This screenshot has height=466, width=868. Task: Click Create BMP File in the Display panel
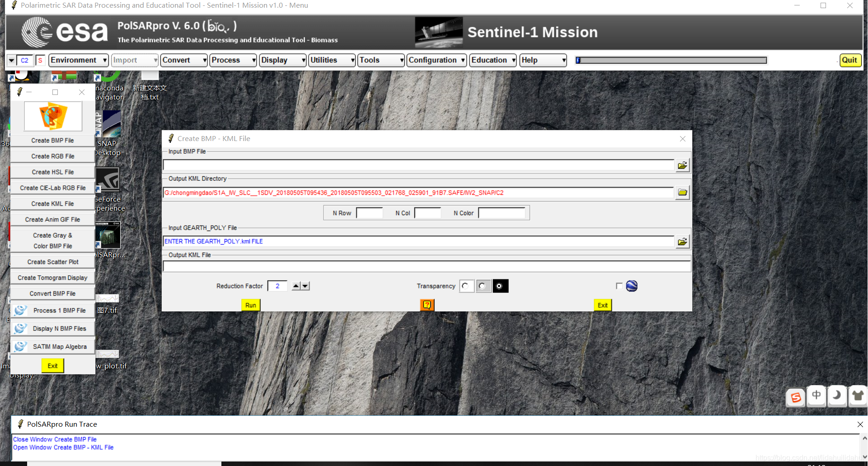pos(52,141)
